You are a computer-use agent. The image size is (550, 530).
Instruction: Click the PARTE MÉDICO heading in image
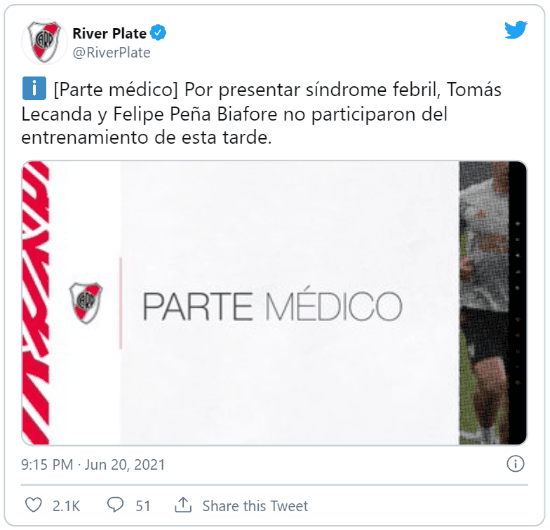272,306
